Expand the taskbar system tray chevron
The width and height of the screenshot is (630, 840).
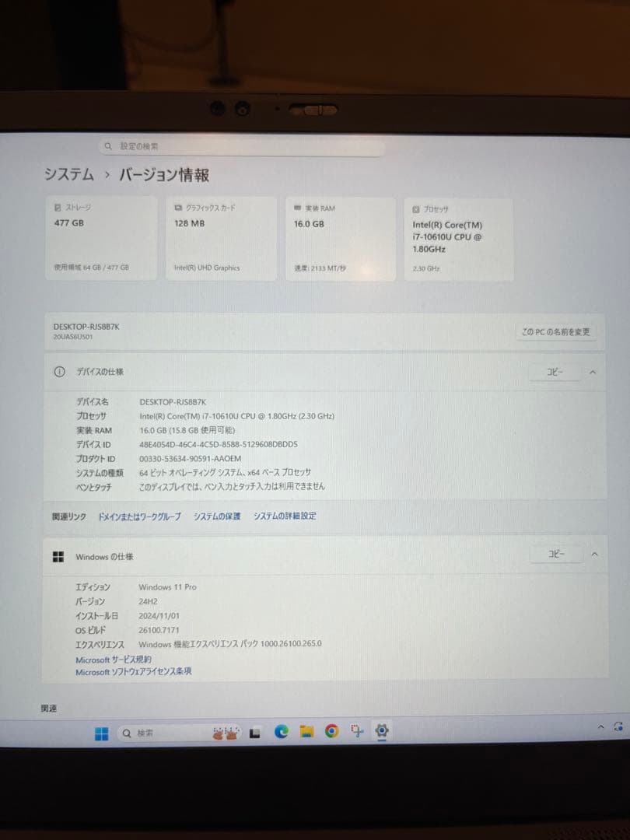(x=600, y=726)
